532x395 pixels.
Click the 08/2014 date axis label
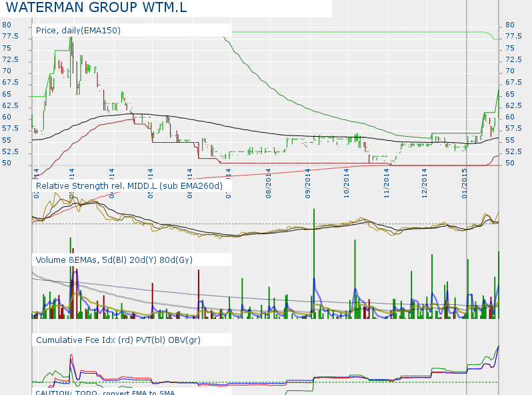269,183
